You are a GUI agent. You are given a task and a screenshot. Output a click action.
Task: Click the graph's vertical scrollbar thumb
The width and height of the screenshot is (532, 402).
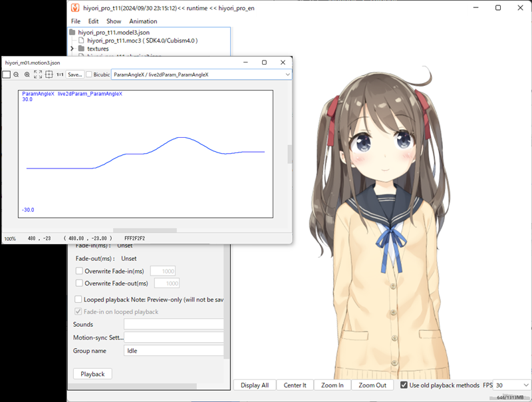click(289, 154)
